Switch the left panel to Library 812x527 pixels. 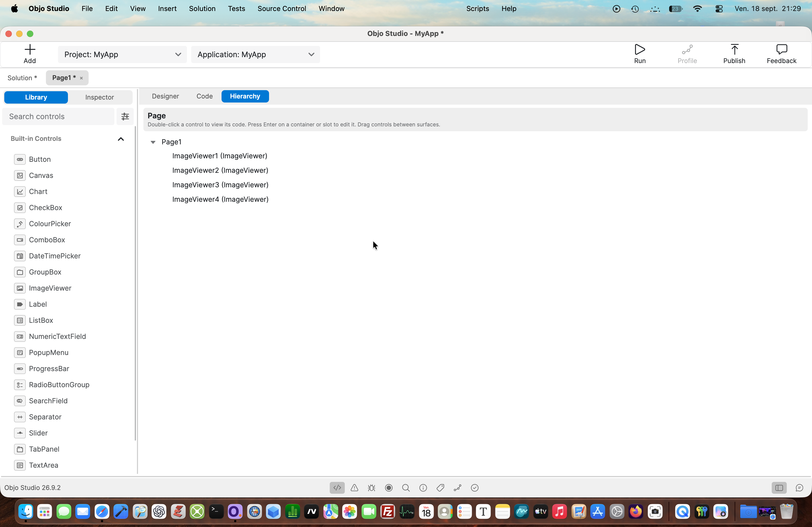36,97
